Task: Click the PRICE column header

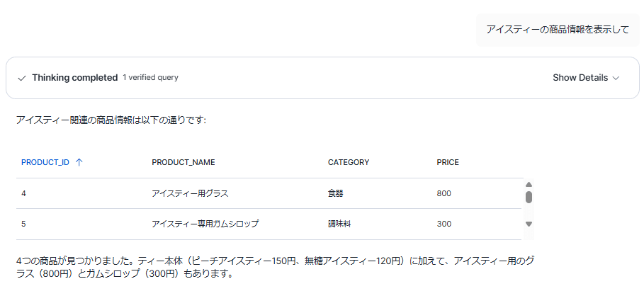Action: point(448,162)
